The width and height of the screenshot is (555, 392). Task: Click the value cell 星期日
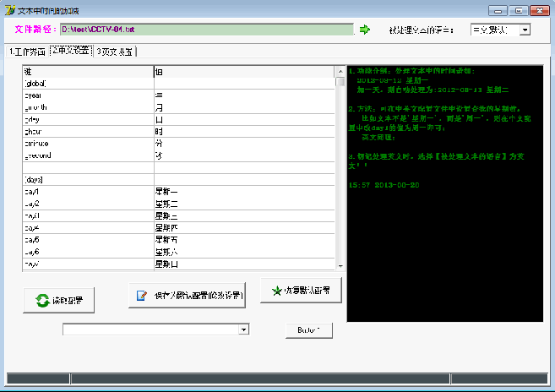click(x=244, y=264)
